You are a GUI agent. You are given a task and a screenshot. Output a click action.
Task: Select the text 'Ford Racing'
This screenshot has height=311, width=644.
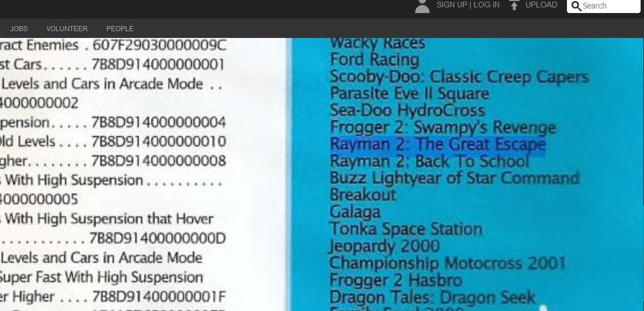[x=374, y=60]
